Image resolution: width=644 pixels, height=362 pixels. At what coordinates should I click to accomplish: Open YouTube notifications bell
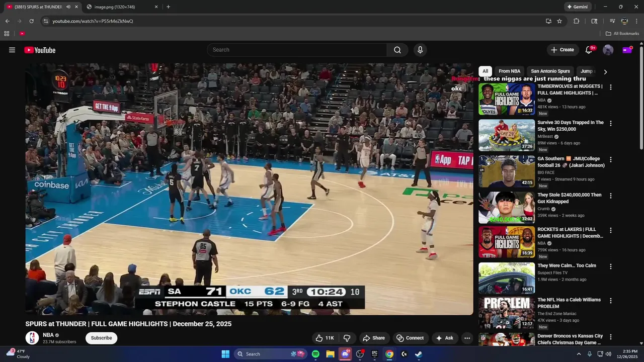point(589,50)
